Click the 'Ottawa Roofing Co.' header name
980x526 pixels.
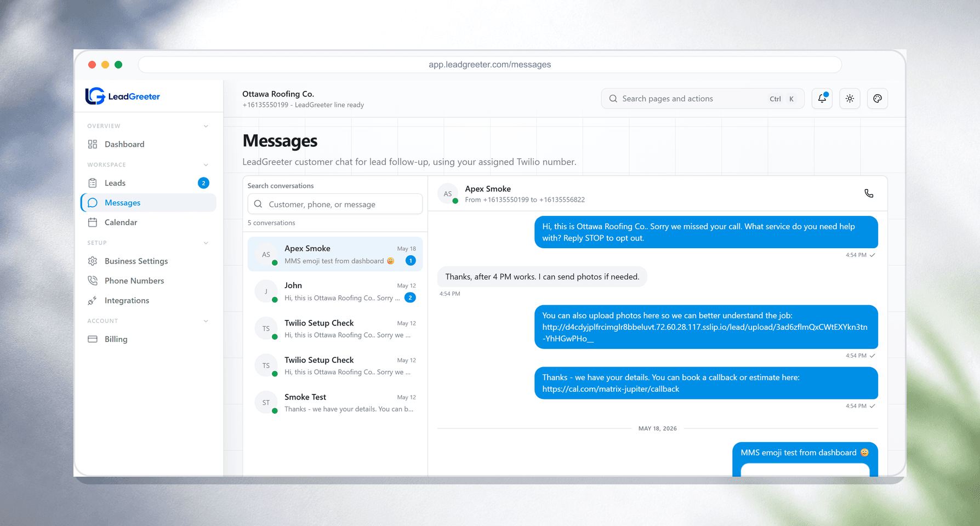pos(278,94)
